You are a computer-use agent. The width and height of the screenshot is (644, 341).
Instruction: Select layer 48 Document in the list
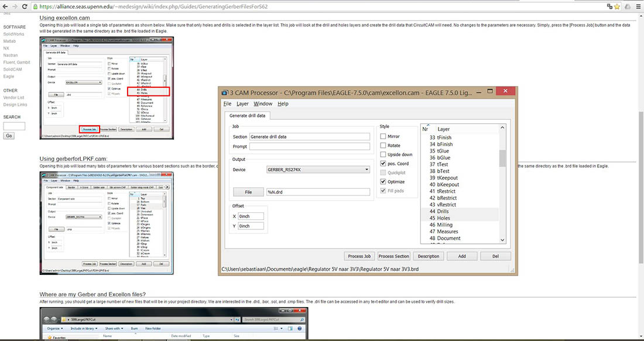point(460,238)
